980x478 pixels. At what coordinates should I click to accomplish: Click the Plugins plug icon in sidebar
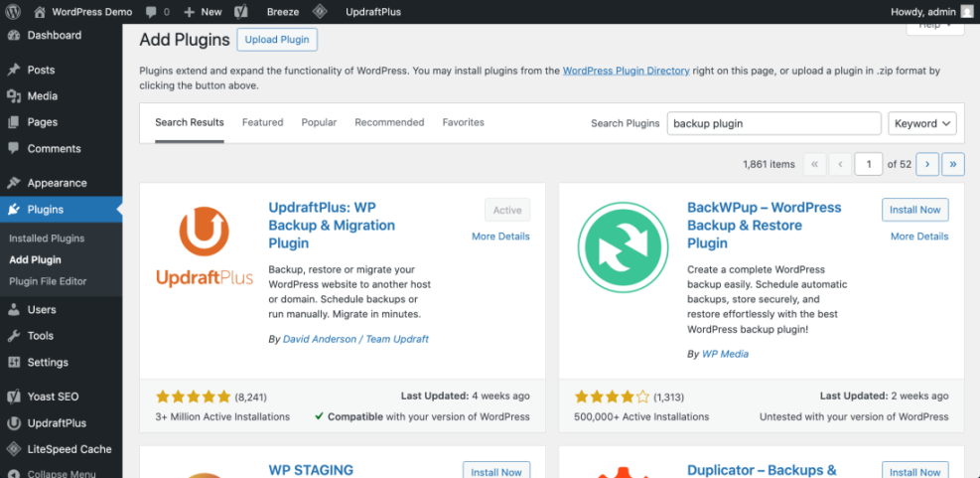coord(14,210)
